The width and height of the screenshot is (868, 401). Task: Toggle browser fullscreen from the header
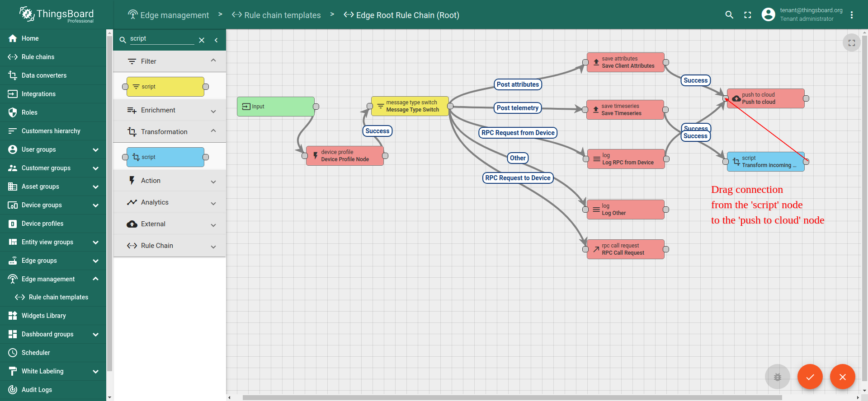[x=748, y=15]
